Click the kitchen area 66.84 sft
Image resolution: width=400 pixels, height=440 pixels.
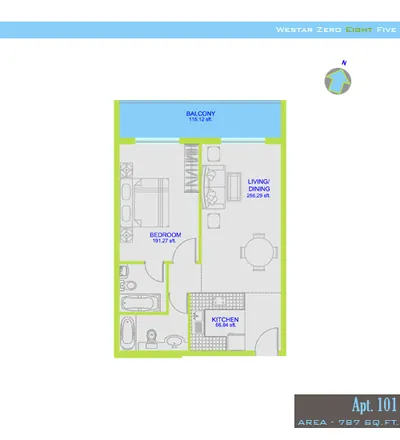(x=225, y=325)
